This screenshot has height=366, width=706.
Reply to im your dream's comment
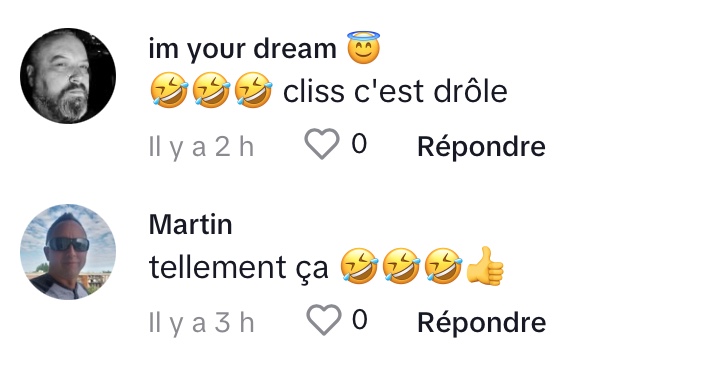click(x=481, y=146)
